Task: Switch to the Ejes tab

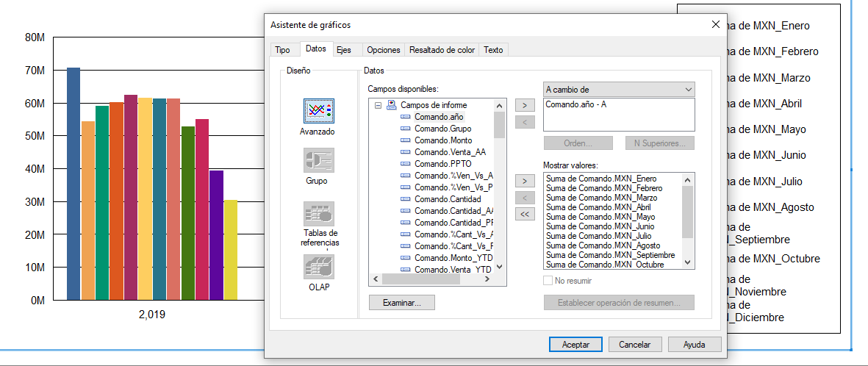Action: click(x=344, y=50)
